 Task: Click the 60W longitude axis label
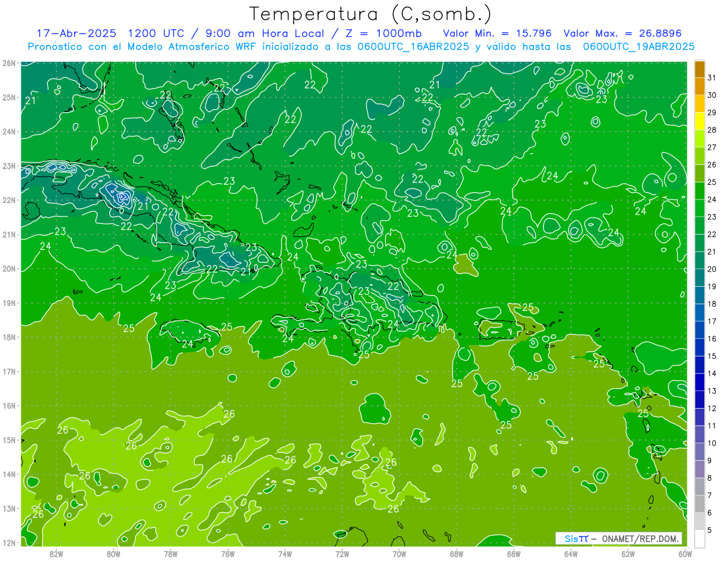pos(686,554)
